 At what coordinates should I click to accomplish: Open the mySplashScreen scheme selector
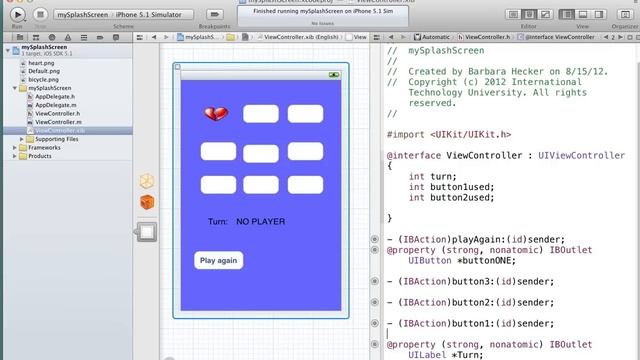(x=124, y=15)
